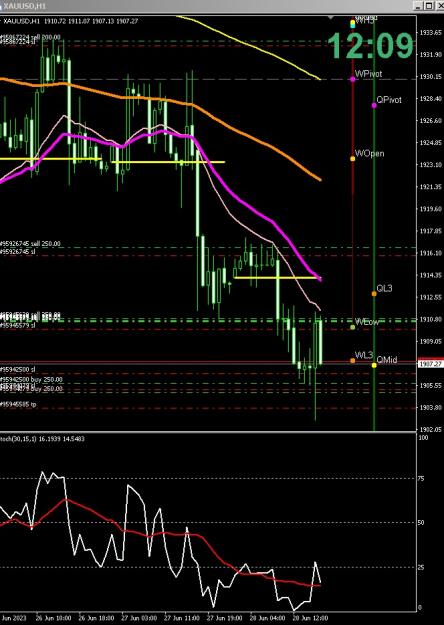This screenshot has height=625, width=444.
Task: Close the XAUUSD,H1 chart window
Action: [x=439, y=6]
